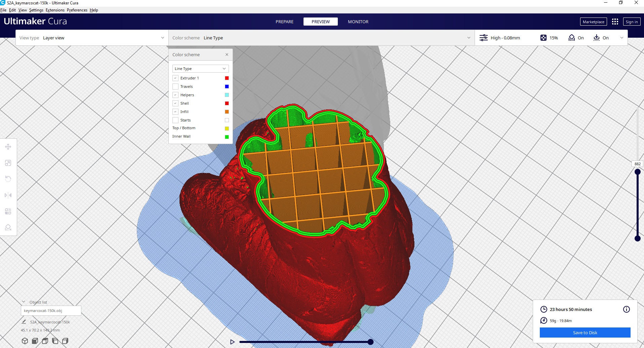Click Save to Disk

pyautogui.click(x=585, y=333)
